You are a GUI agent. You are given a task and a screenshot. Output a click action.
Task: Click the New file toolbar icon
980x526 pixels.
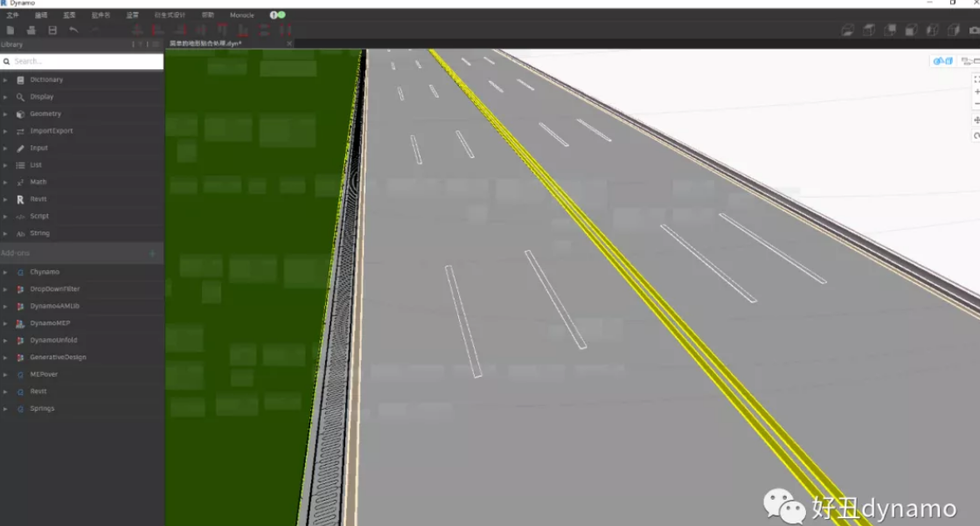pos(10,30)
